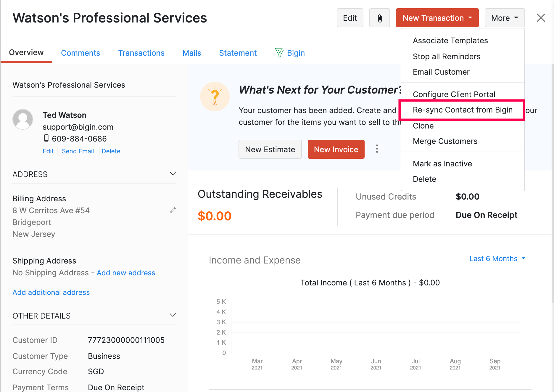
Task: Click the pencil icon beside Billing Address
Action: click(173, 210)
